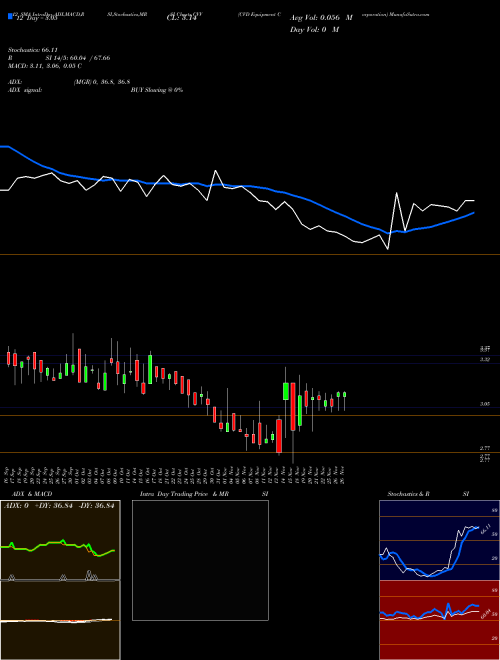Click the tall red candlestick near 15 Nov
The width and height of the screenshot is (500, 660).
(293, 406)
